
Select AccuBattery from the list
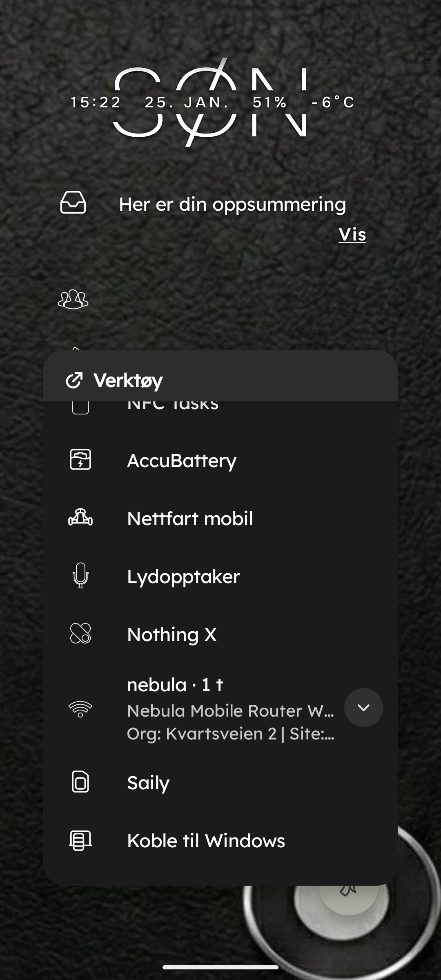(220, 461)
